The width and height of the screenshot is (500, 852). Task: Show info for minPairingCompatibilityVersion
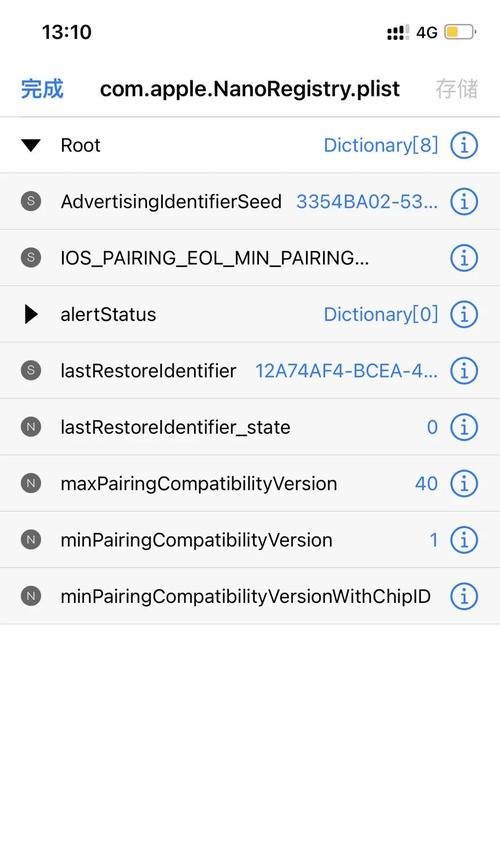point(464,540)
